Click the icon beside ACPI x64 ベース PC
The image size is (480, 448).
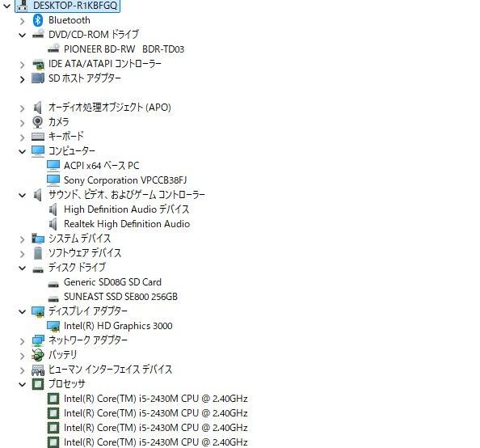click(53, 166)
